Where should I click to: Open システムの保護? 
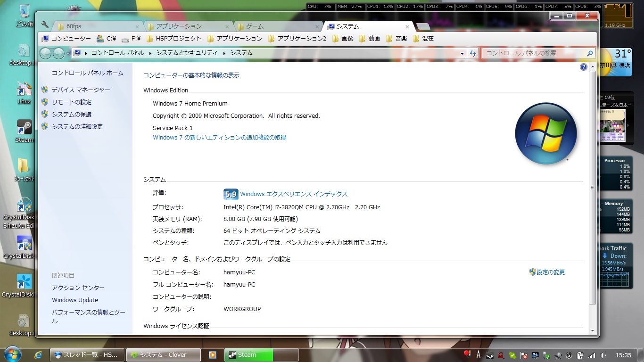pos(72,114)
